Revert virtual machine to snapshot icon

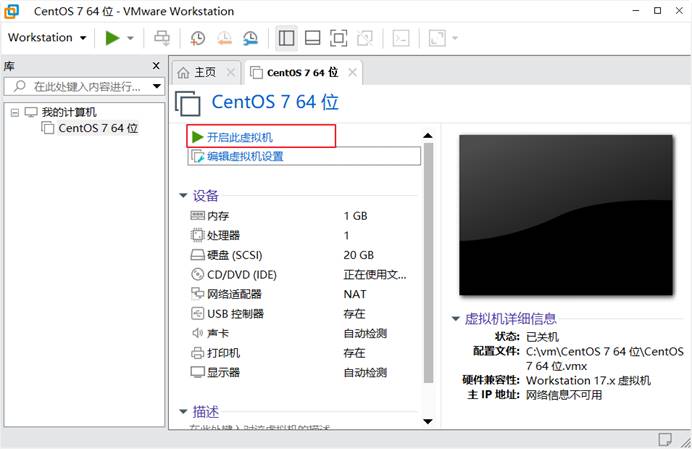pyautogui.click(x=224, y=38)
